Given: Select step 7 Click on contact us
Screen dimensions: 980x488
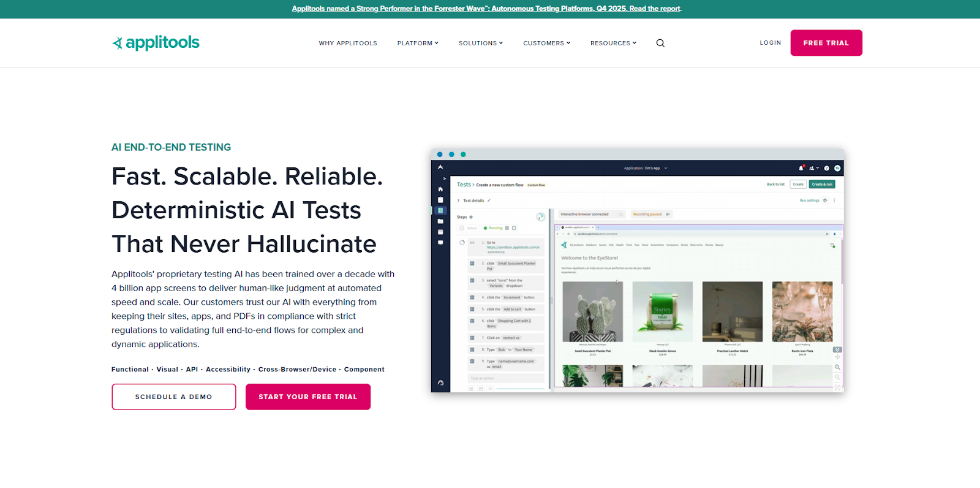Looking at the screenshot, I should [506, 338].
